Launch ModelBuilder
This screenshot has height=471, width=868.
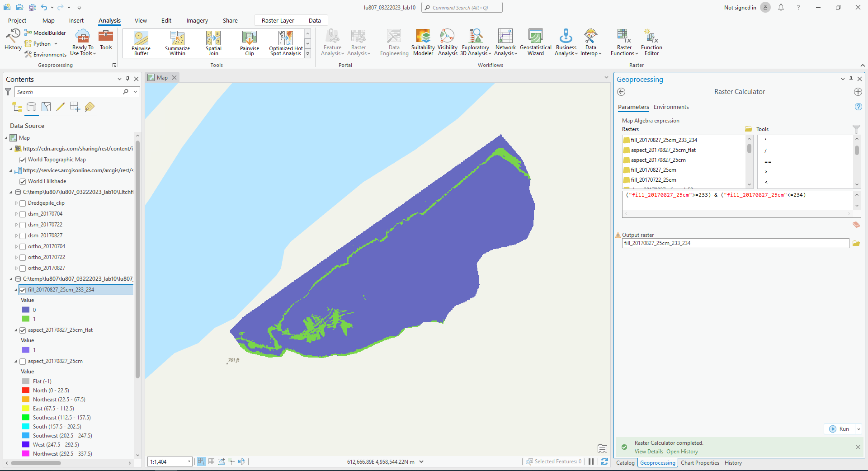point(45,33)
